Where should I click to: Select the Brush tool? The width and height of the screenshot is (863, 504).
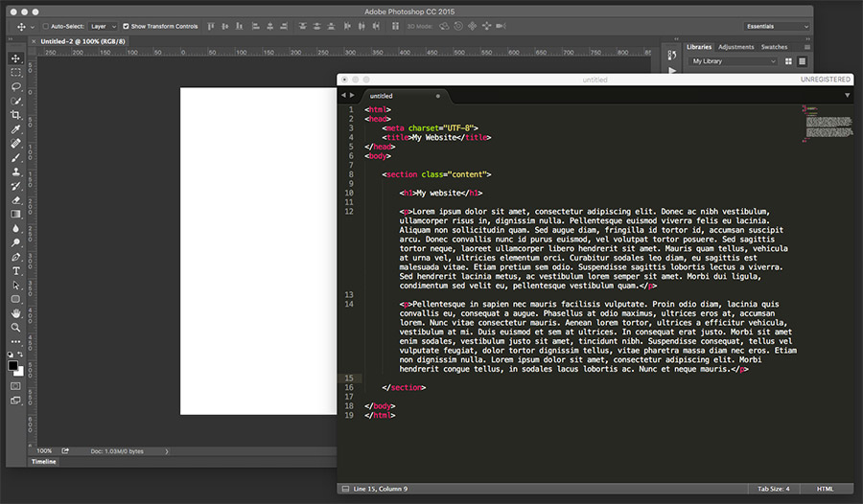[x=16, y=158]
